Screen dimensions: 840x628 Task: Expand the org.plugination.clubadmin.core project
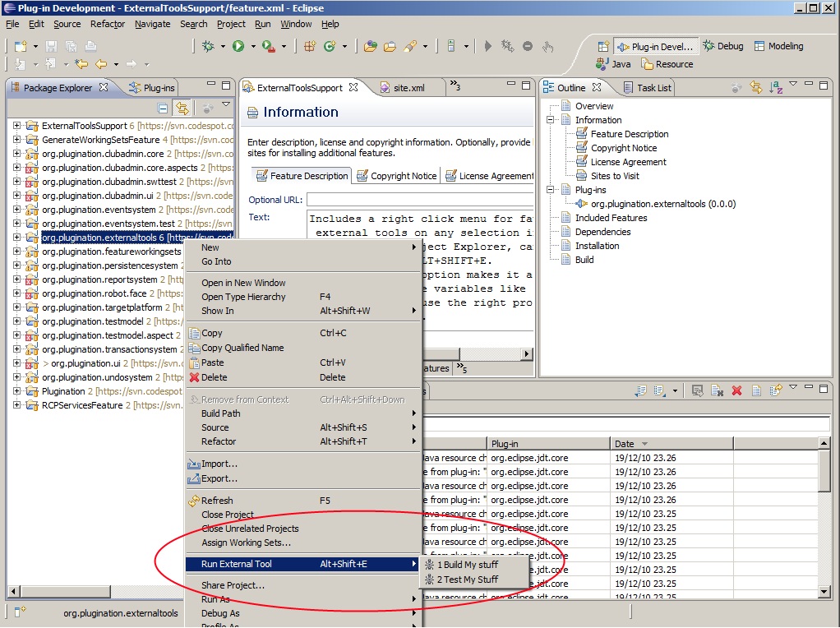(17, 153)
